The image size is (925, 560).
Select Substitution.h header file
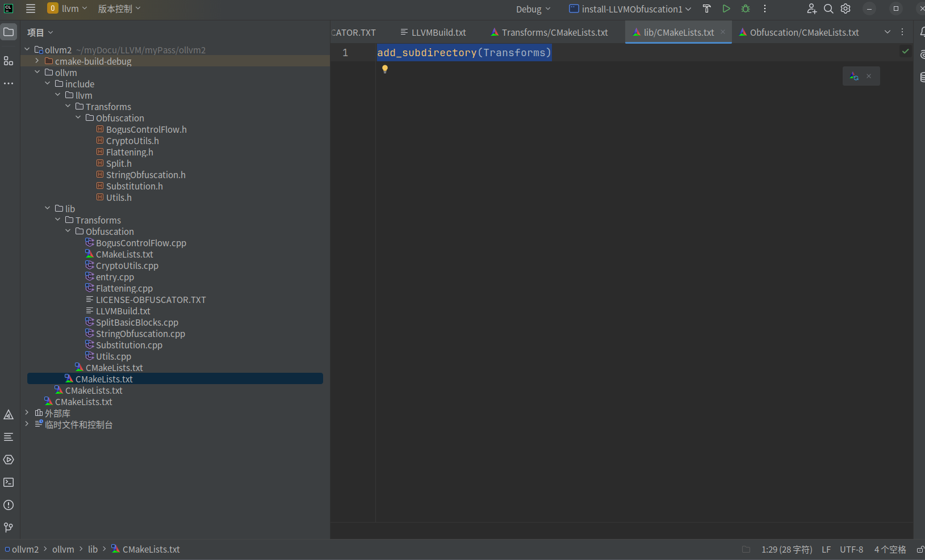tap(135, 186)
